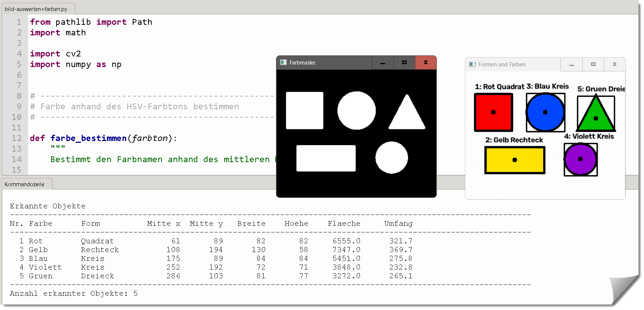Click the small white circle in Farbmaske
This screenshot has height=310, width=644.
[x=392, y=157]
